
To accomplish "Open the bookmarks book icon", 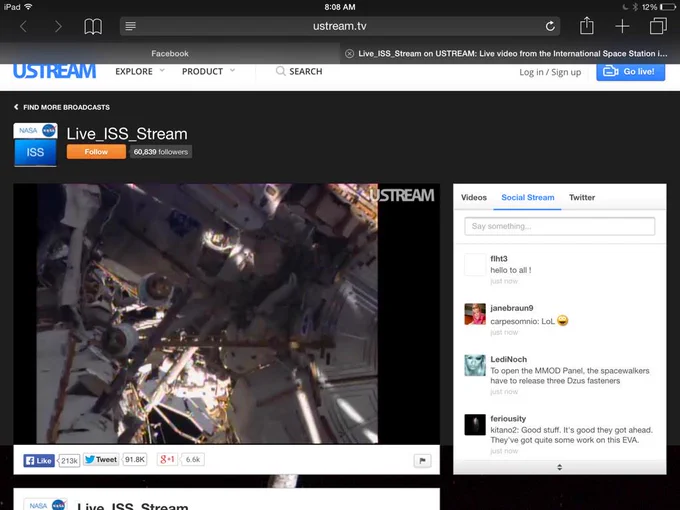I will 93,26.
